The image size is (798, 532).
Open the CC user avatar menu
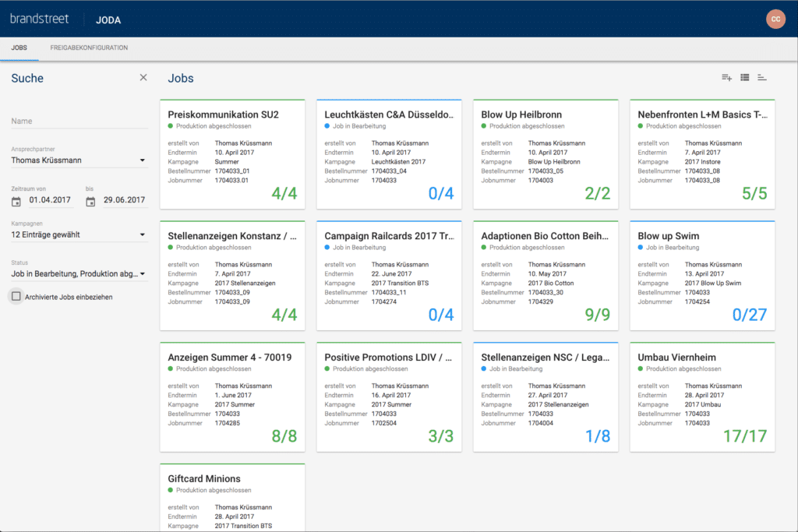point(775,19)
